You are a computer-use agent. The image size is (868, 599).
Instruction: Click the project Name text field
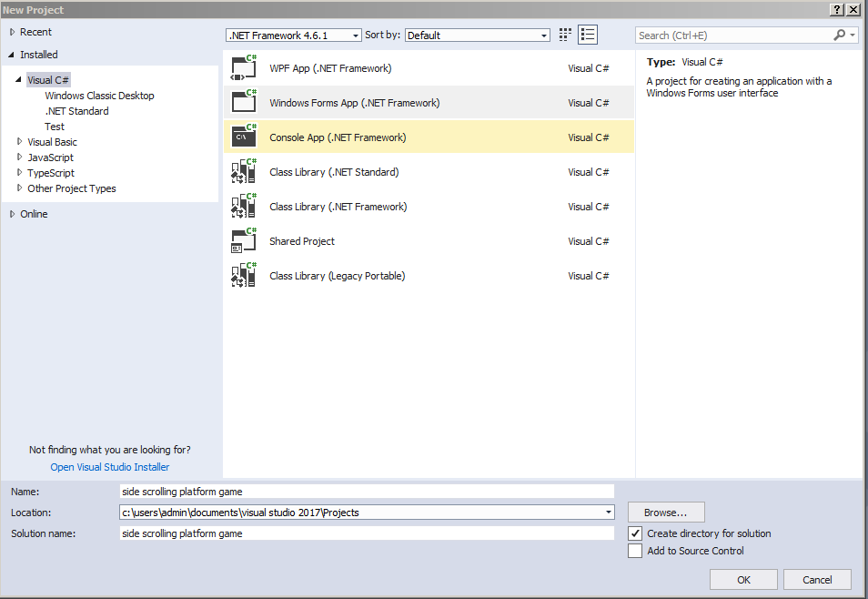point(367,492)
